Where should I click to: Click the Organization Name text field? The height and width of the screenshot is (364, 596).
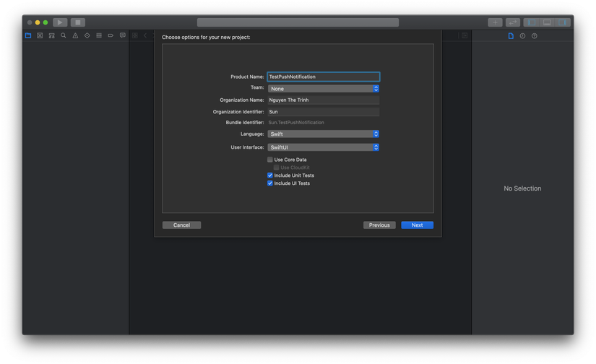323,100
